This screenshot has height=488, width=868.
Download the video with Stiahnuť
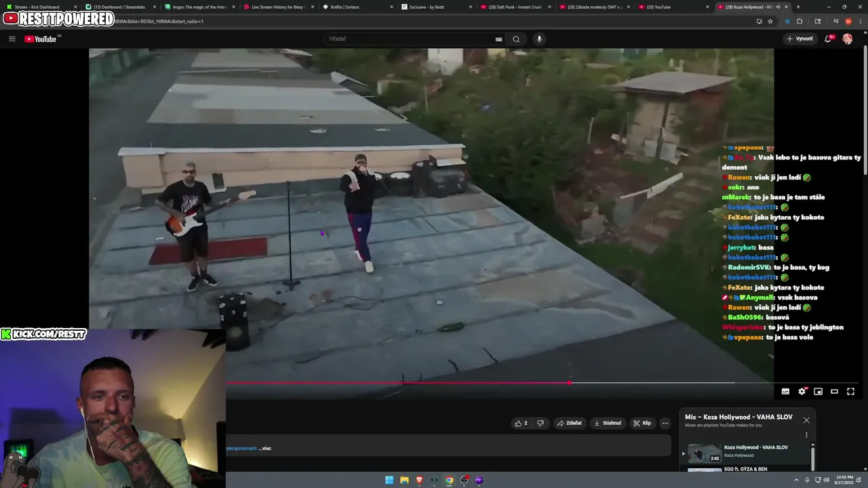(608, 423)
